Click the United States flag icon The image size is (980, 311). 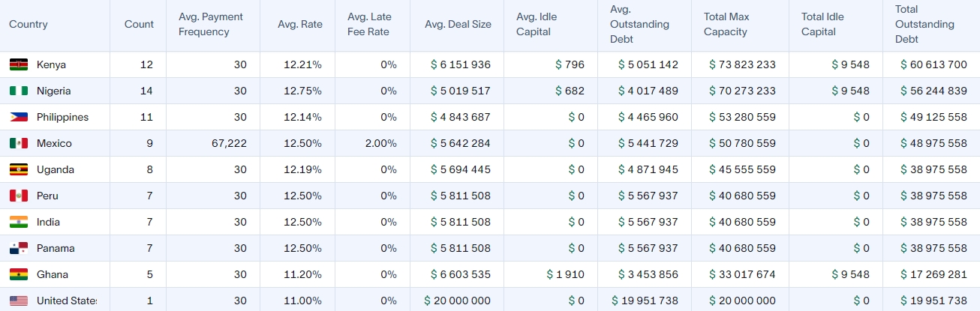pyautogui.click(x=19, y=301)
